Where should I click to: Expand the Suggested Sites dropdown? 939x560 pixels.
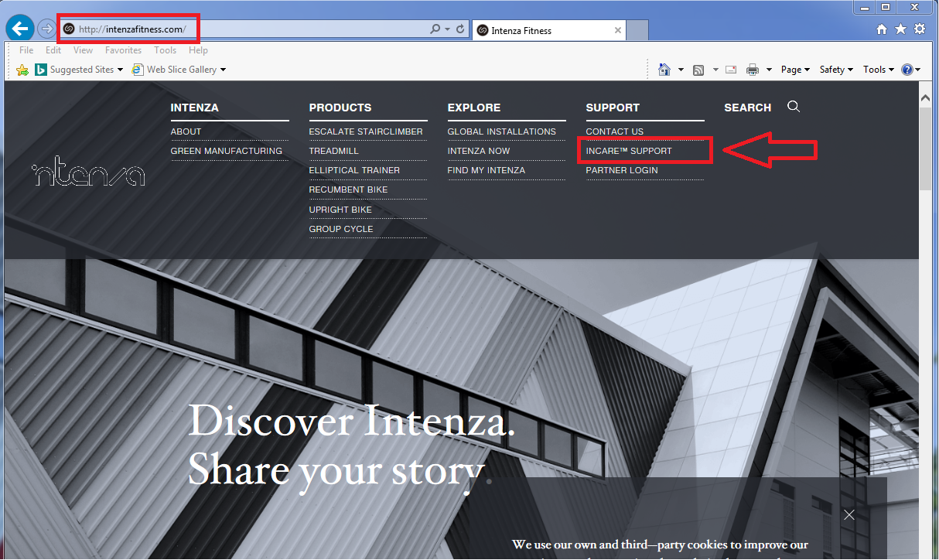[121, 70]
